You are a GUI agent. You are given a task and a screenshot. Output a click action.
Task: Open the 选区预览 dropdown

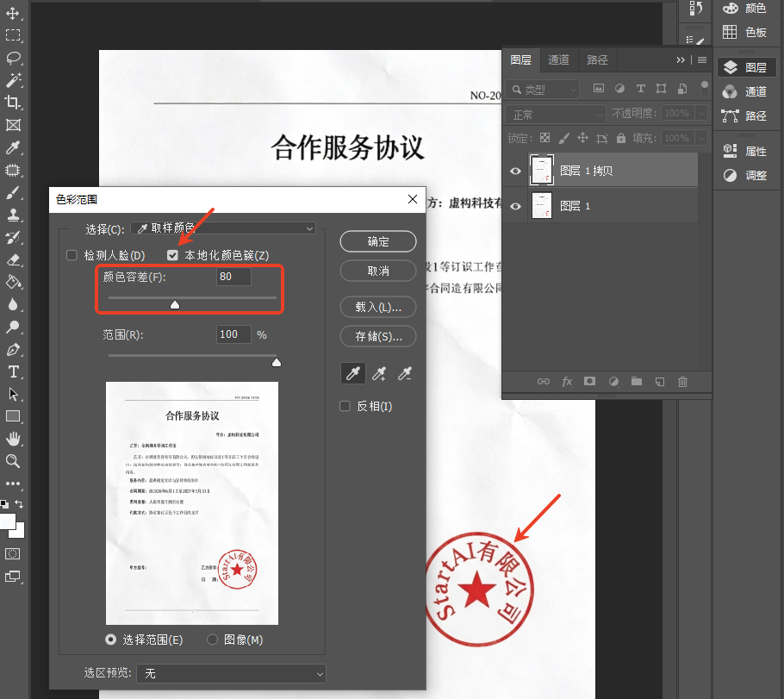point(231,674)
